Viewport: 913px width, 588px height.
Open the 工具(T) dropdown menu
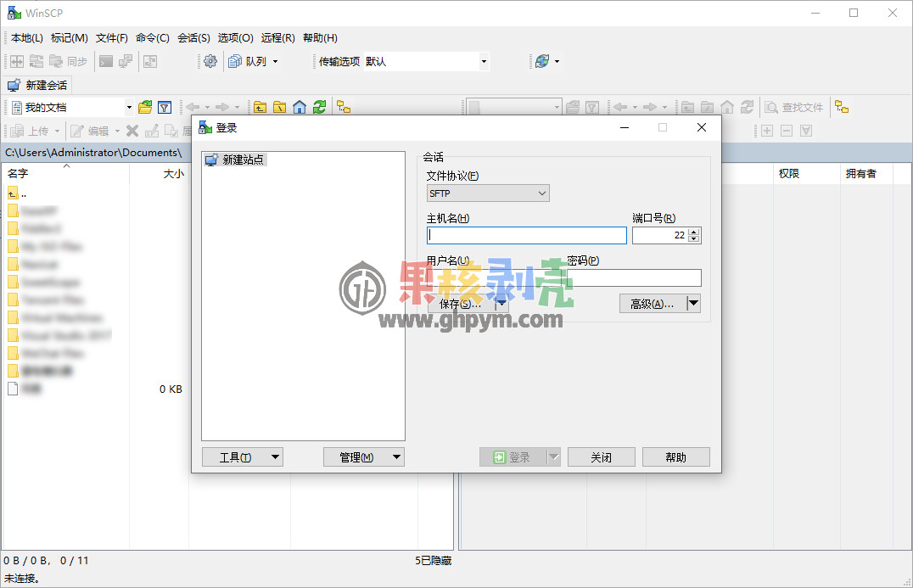point(242,456)
